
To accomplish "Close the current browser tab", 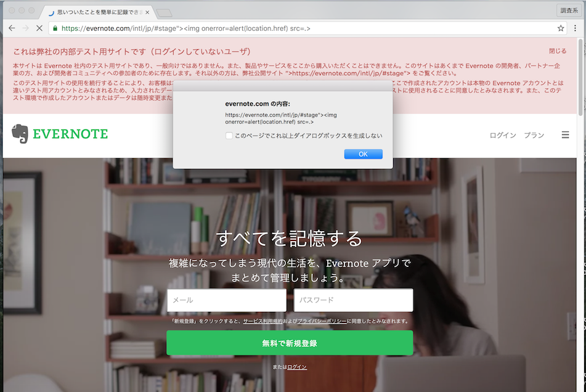I will click(x=147, y=12).
